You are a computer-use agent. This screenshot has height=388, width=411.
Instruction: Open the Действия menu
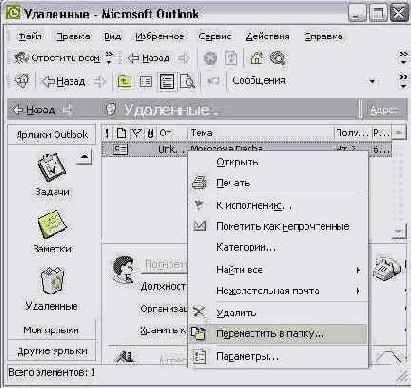click(x=267, y=36)
